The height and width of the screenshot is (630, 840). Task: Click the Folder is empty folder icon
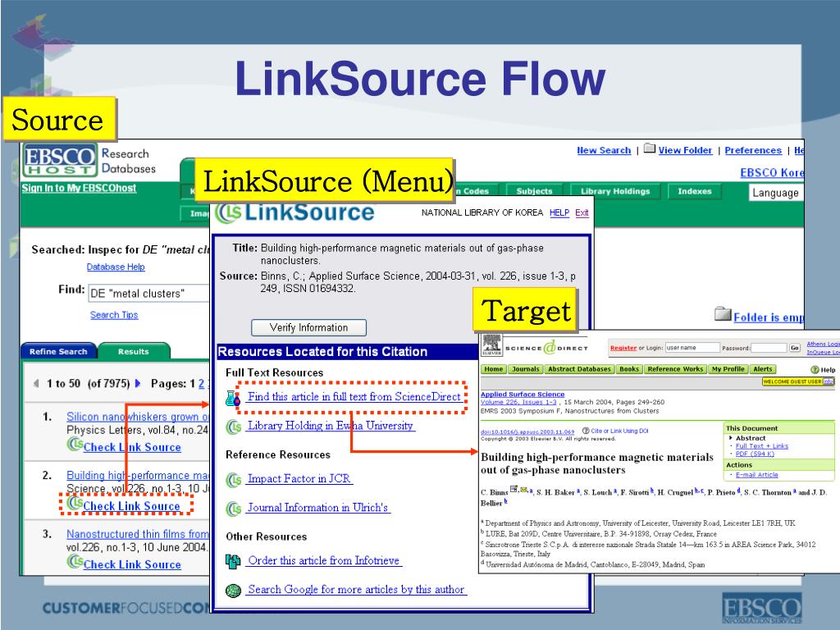723,314
